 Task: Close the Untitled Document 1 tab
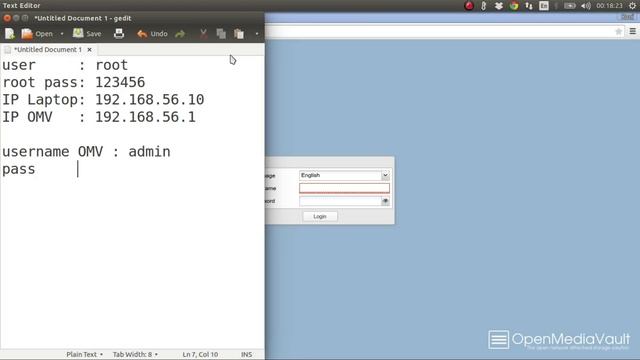89,49
